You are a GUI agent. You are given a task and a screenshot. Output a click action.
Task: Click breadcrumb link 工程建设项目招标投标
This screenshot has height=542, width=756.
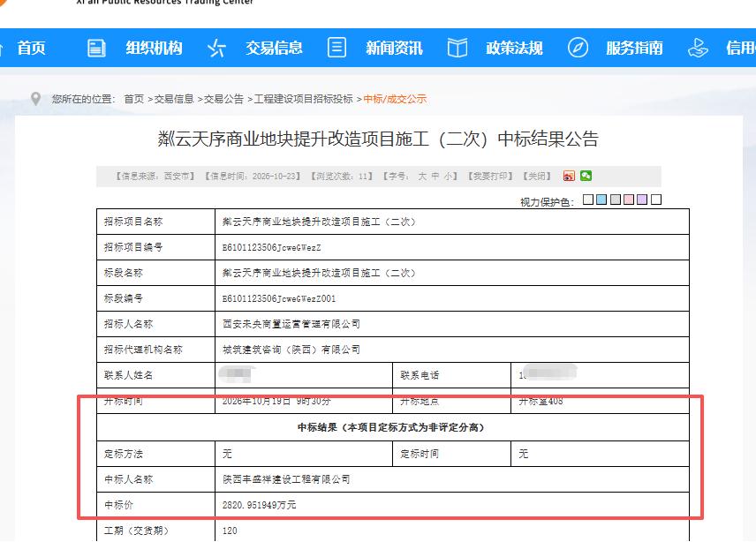pos(303,99)
